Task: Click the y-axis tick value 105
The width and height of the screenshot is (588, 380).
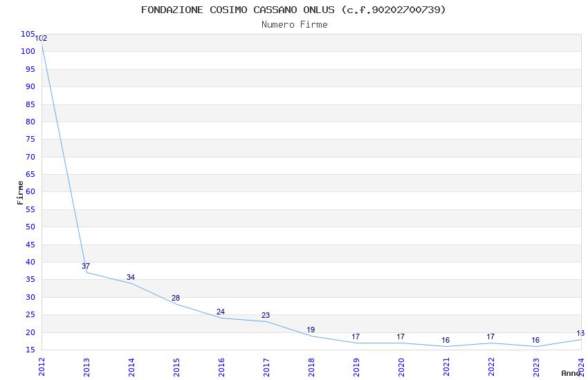Action: 28,34
